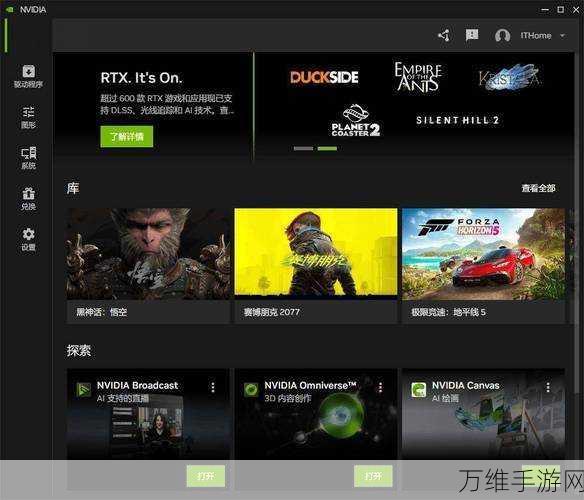Image resolution: width=584 pixels, height=500 pixels.
Task: Open the 黑神话：悟空 game card
Action: (148, 266)
